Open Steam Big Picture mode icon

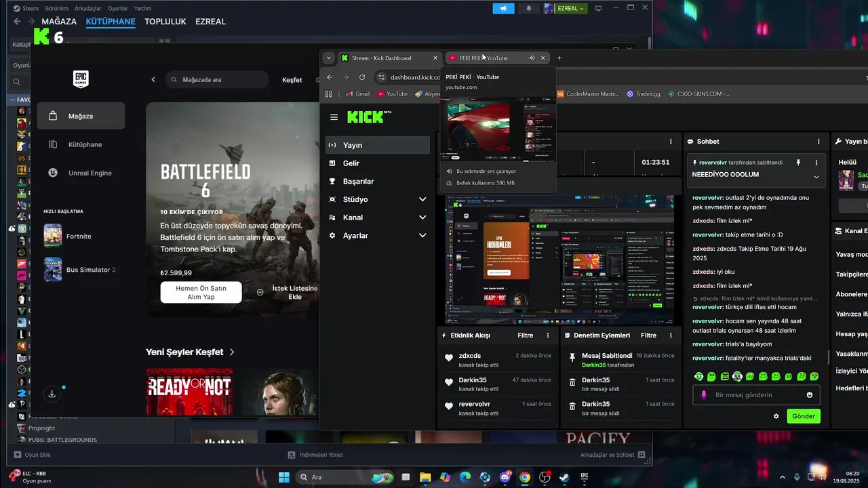point(598,9)
